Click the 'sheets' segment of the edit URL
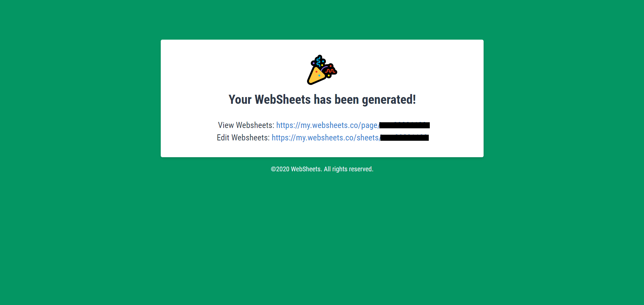 click(368, 138)
